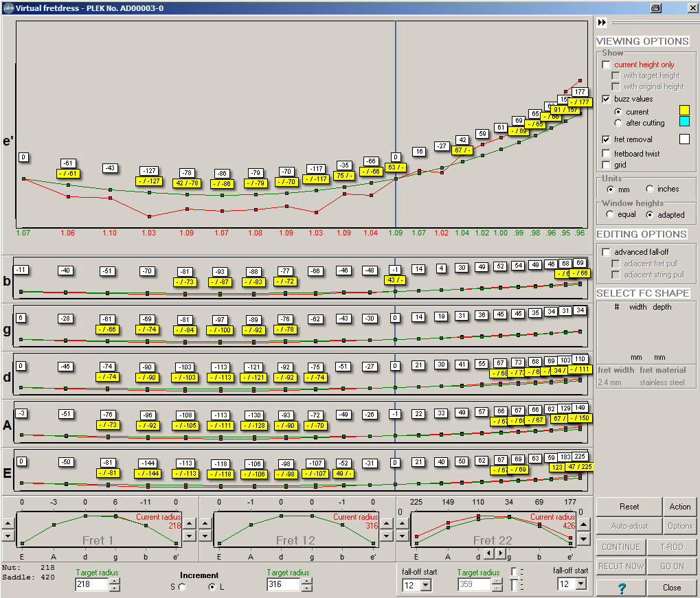The image size is (700, 598).
Task: Switch units to inches
Action: click(650, 189)
